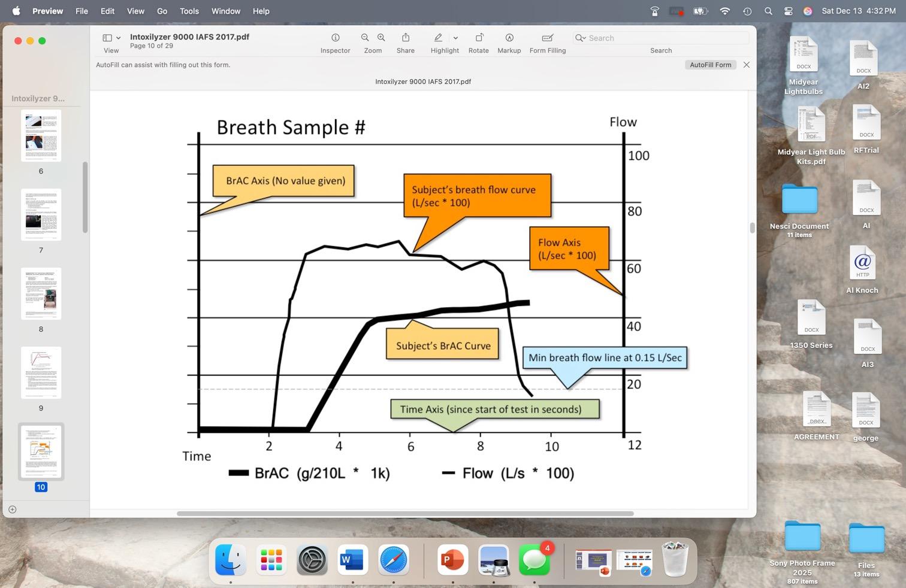This screenshot has width=906, height=588.
Task: Click the Zoom In magnifier icon
Action: tap(381, 38)
